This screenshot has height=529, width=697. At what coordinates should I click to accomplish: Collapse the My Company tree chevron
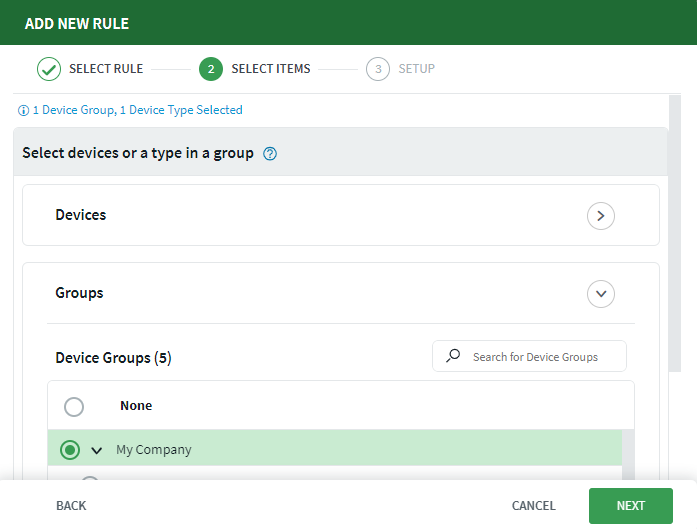pyautogui.click(x=96, y=451)
